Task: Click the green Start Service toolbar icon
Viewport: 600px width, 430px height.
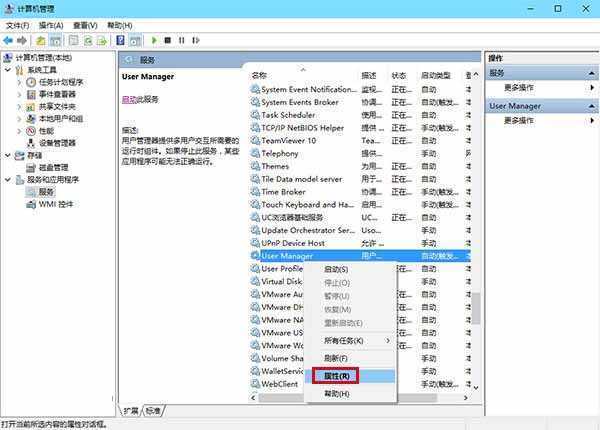Action: pyautogui.click(x=154, y=40)
